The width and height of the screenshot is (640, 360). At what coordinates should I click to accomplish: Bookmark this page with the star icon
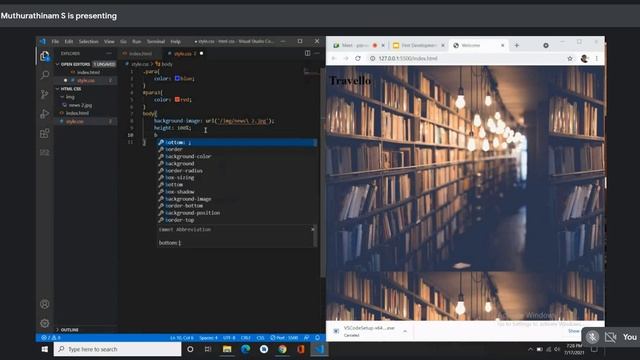coord(570,58)
